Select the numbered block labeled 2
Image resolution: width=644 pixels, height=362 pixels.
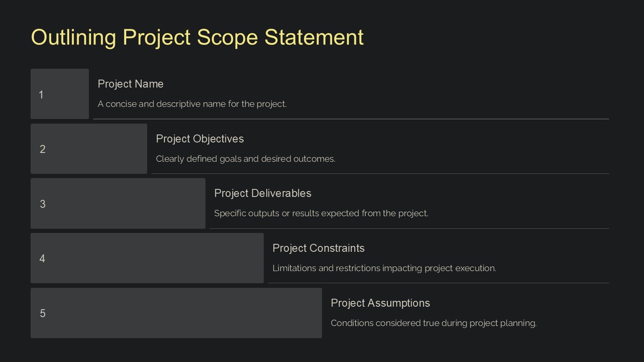(88, 149)
